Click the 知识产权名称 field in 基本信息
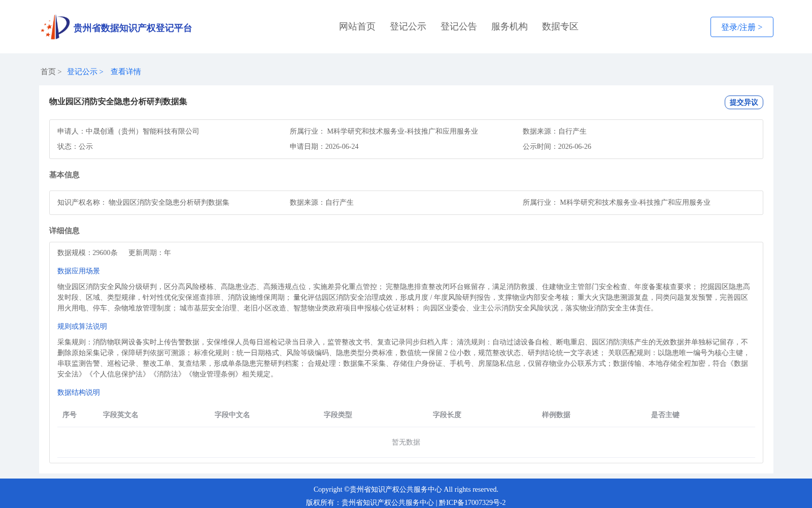 [x=143, y=202]
